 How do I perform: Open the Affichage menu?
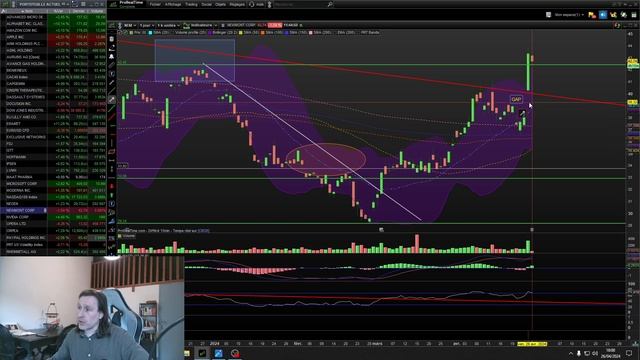tap(173, 4)
